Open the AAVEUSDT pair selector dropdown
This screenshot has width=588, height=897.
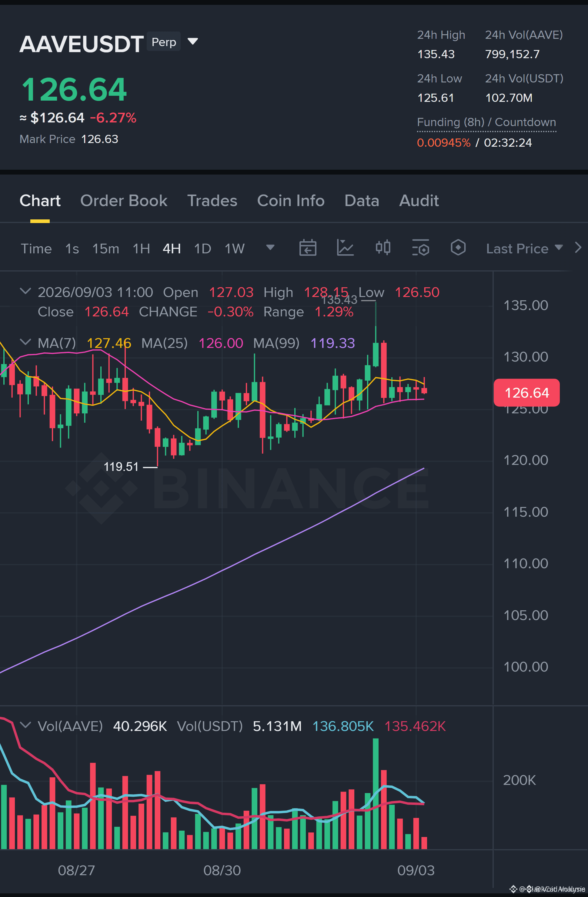192,41
